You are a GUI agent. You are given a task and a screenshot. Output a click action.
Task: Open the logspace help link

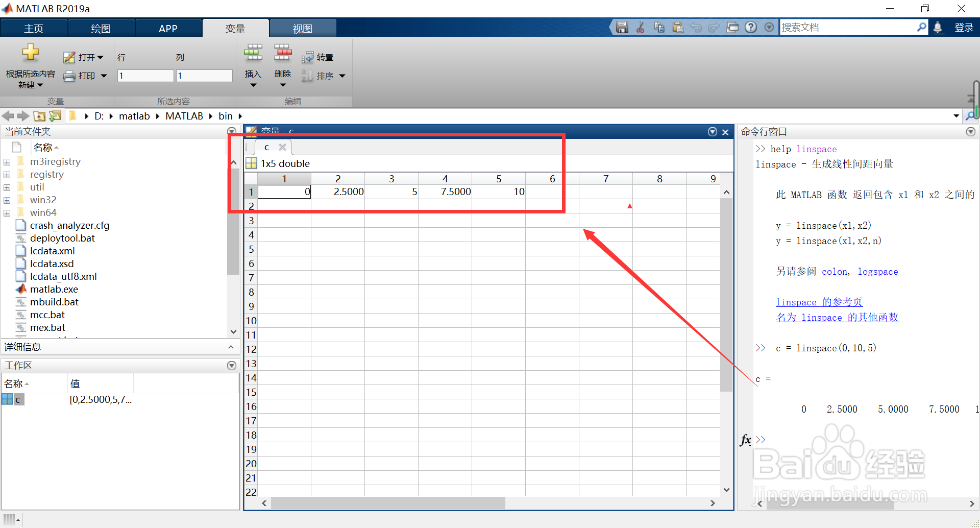pos(878,272)
